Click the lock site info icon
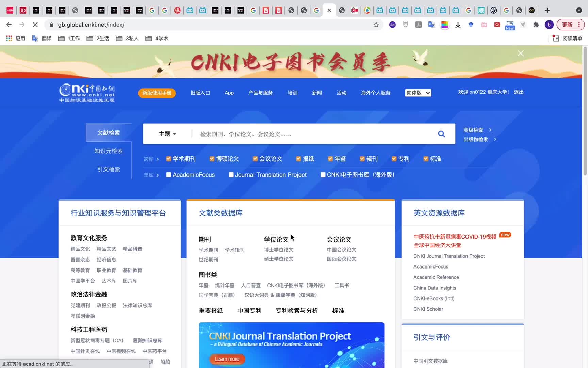This screenshot has height=368, width=588. pyautogui.click(x=51, y=25)
